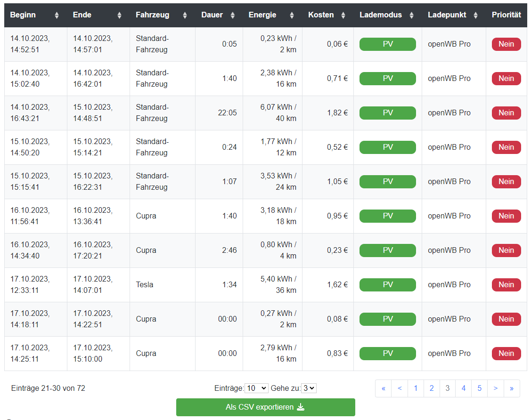This screenshot has width=531, height=420.
Task: Sort table by Beginn column arrows
Action: tap(57, 15)
